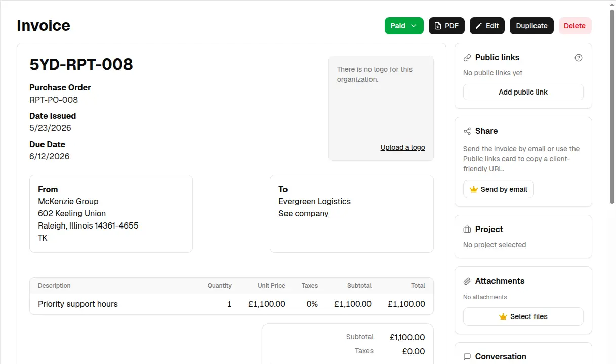
Task: Open the See company link
Action: point(304,213)
